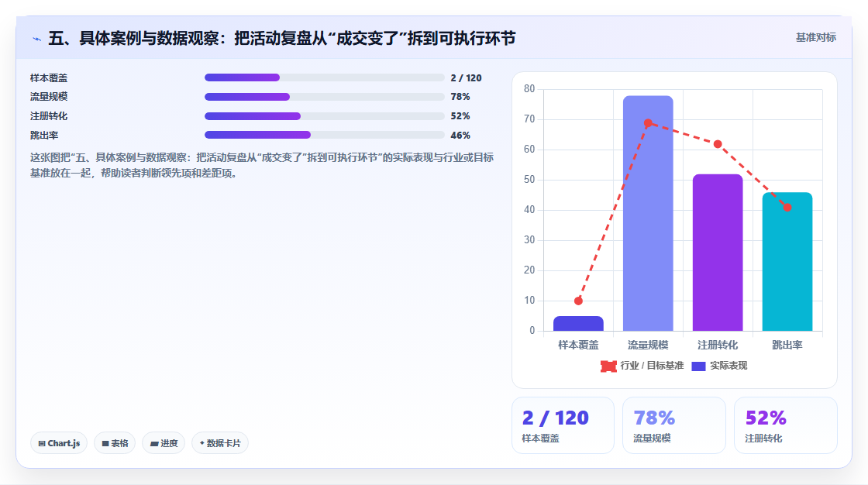Click the benchmark point above 注册转化
The image size is (868, 485).
tap(718, 144)
